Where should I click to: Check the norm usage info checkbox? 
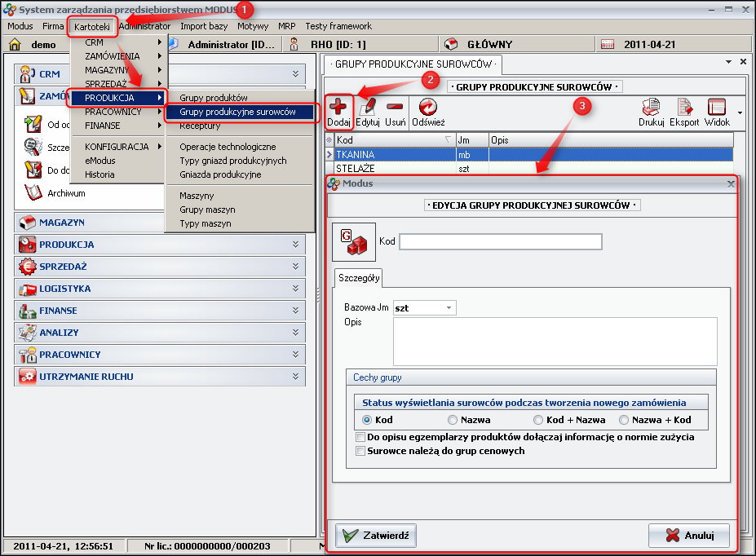(x=360, y=437)
